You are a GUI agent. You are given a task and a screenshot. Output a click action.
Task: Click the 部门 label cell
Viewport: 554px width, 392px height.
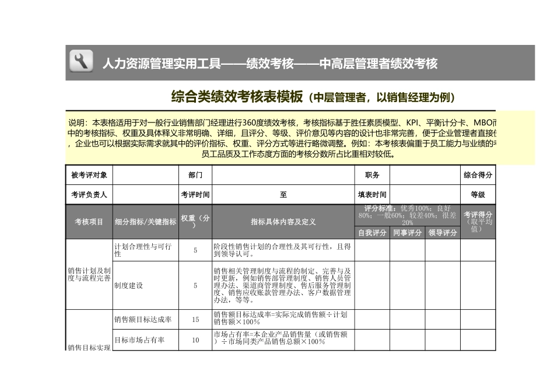pos(195,175)
